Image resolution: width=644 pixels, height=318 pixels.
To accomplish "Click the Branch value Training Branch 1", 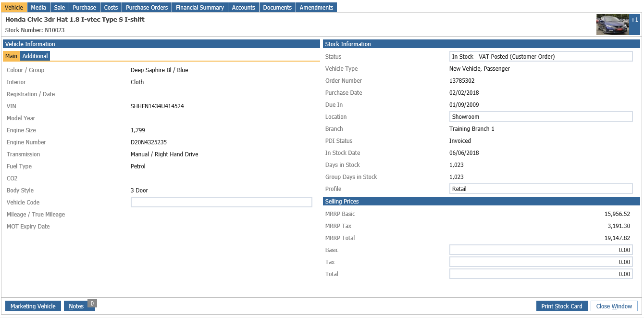I will pyautogui.click(x=471, y=129).
